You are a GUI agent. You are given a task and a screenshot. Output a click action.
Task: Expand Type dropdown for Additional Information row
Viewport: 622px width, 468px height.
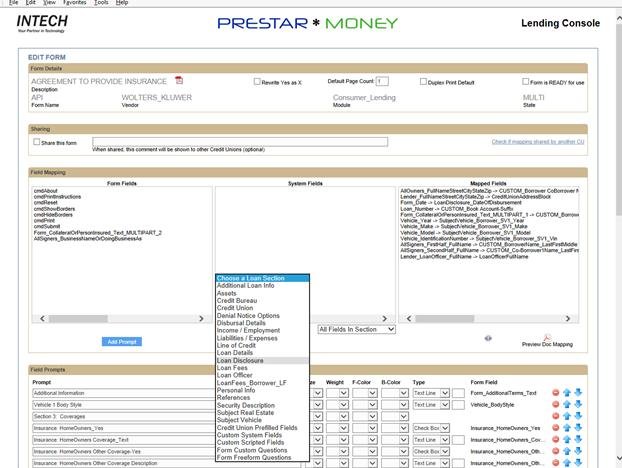click(444, 393)
